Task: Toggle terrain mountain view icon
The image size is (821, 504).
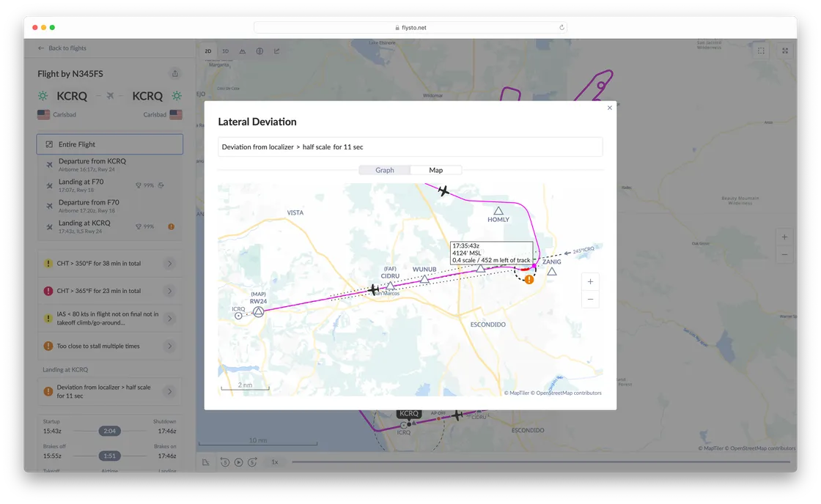Action: click(243, 51)
